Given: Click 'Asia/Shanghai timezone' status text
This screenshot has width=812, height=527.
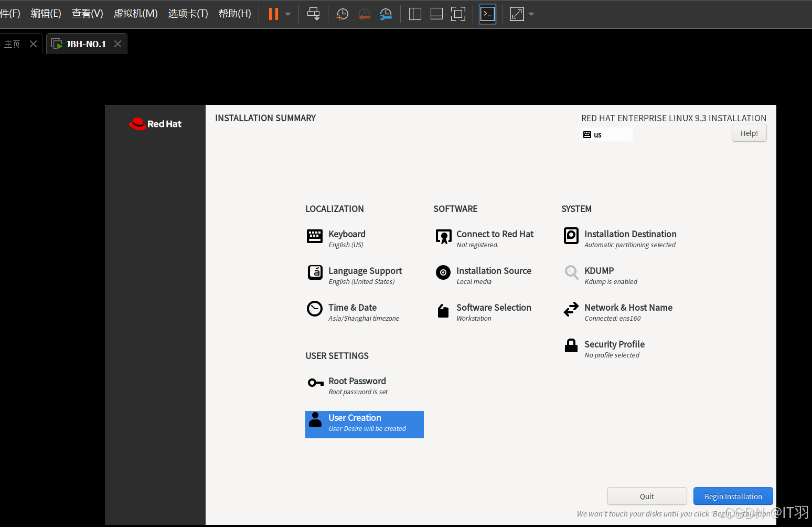Looking at the screenshot, I should coord(364,319).
